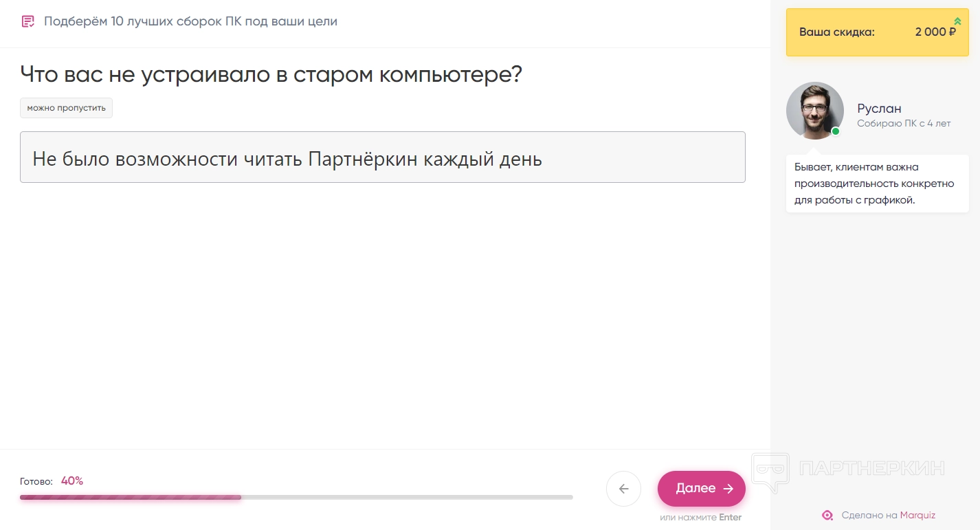This screenshot has height=530, width=980.
Task: Click the arrow inside the Далее button
Action: click(x=728, y=489)
